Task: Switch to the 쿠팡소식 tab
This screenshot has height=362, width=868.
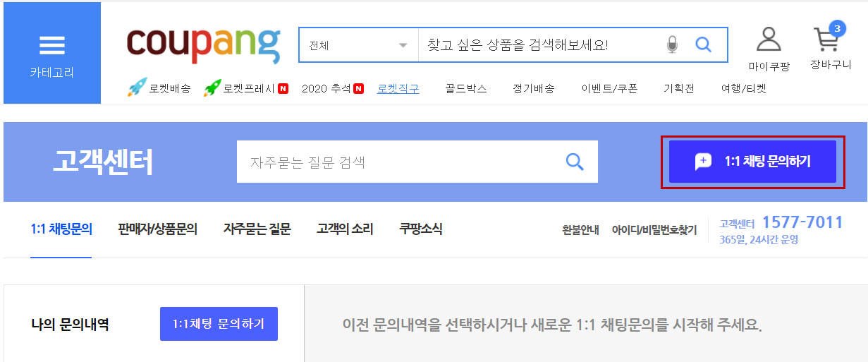Action: (x=421, y=229)
